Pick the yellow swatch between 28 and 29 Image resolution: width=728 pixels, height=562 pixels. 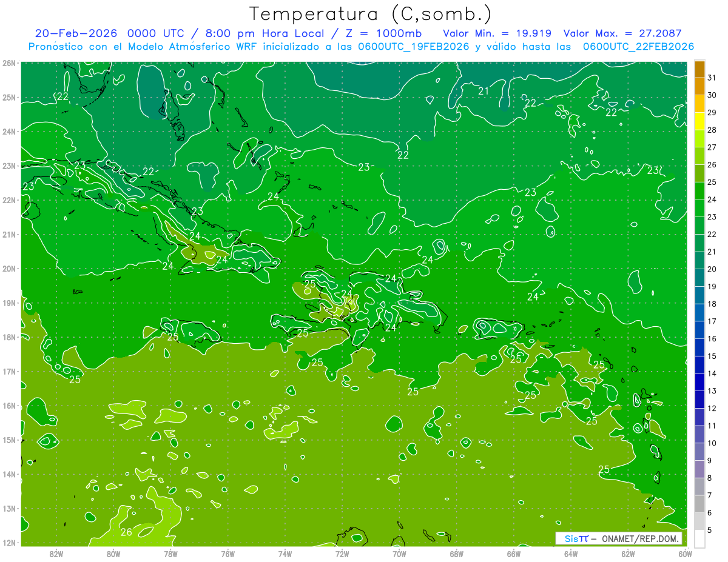[700, 121]
